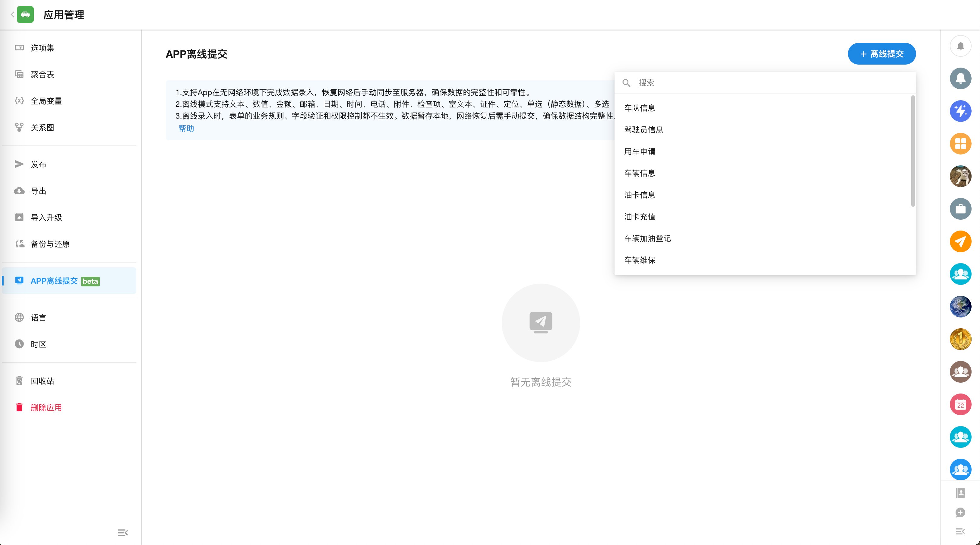Click the 全局变量 braces icon
980x545 pixels.
19,100
